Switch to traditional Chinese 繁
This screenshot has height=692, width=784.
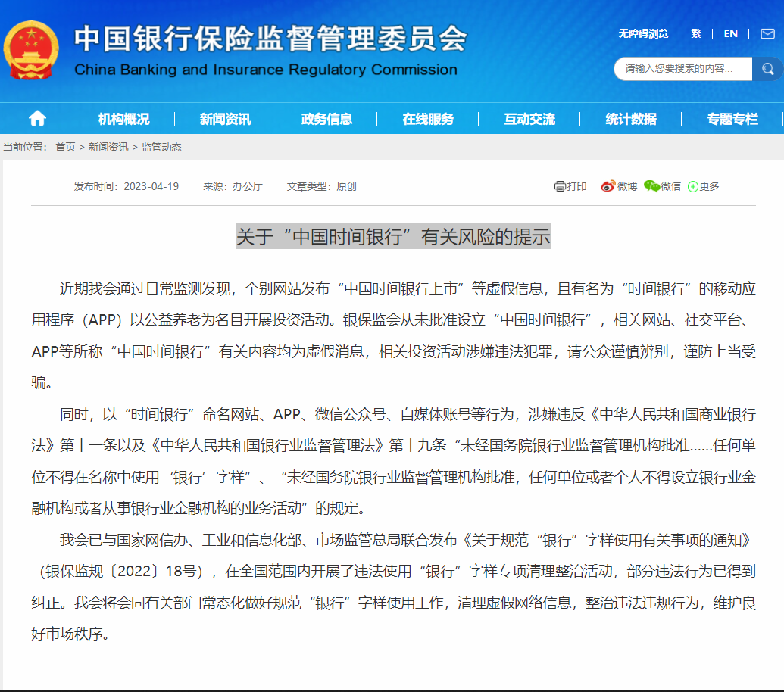695,34
